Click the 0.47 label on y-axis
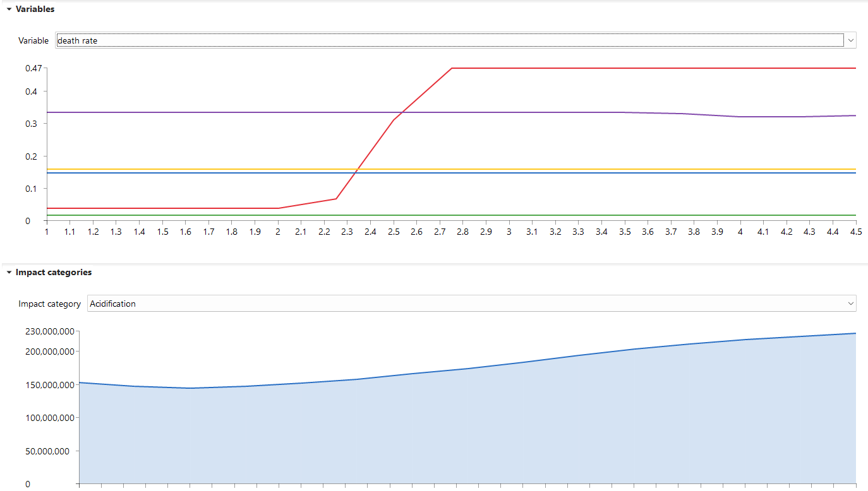This screenshot has width=868, height=491. [x=33, y=68]
